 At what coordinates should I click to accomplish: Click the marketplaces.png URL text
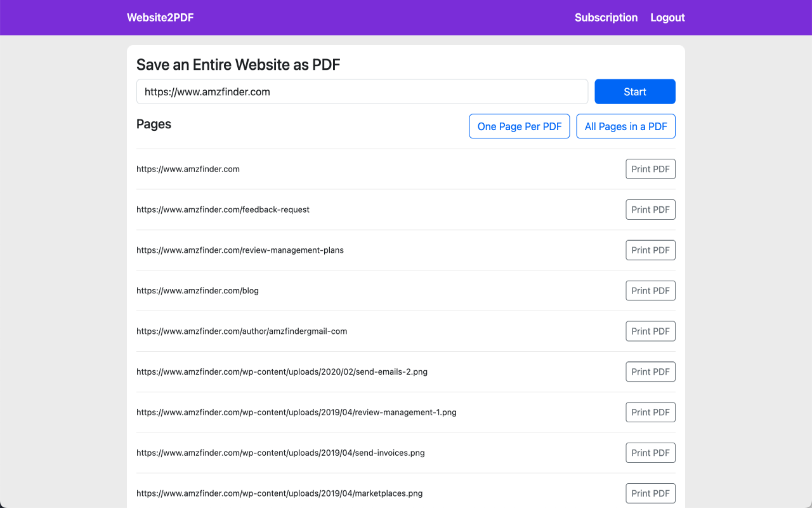pos(280,493)
